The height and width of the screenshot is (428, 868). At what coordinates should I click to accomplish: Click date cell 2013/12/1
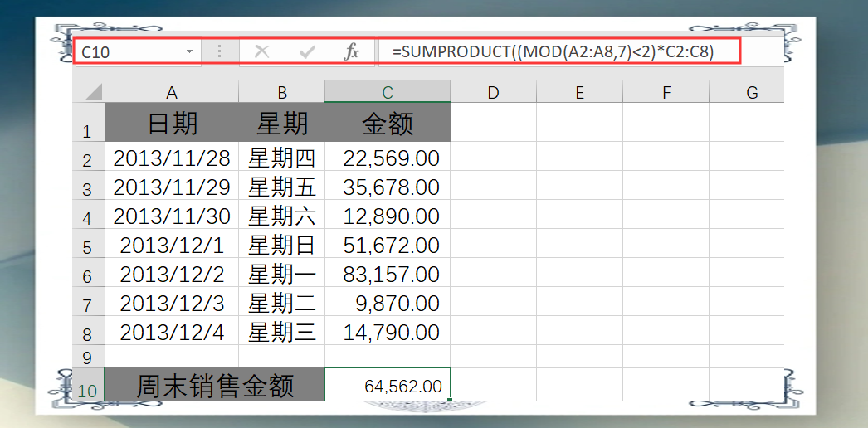pyautogui.click(x=172, y=243)
